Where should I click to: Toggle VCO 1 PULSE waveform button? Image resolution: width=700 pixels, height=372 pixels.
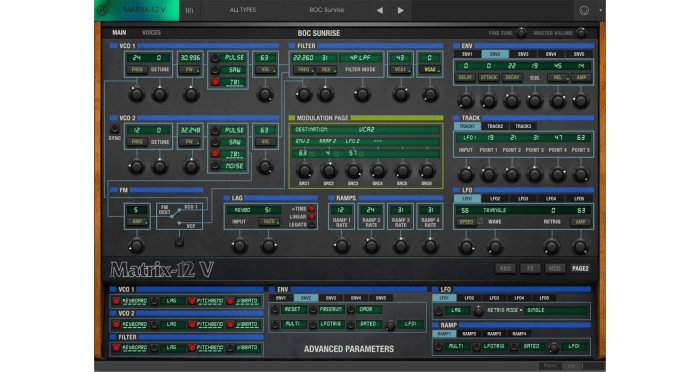215,58
